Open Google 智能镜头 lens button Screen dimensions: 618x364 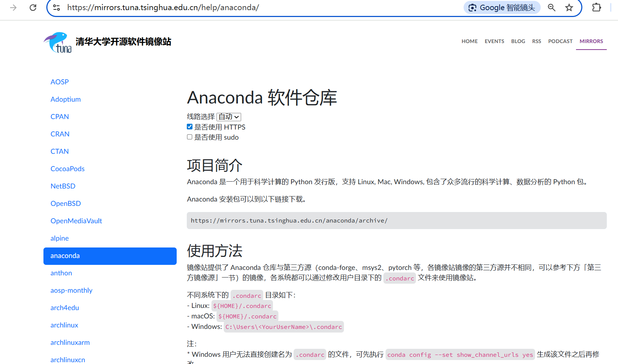[502, 8]
